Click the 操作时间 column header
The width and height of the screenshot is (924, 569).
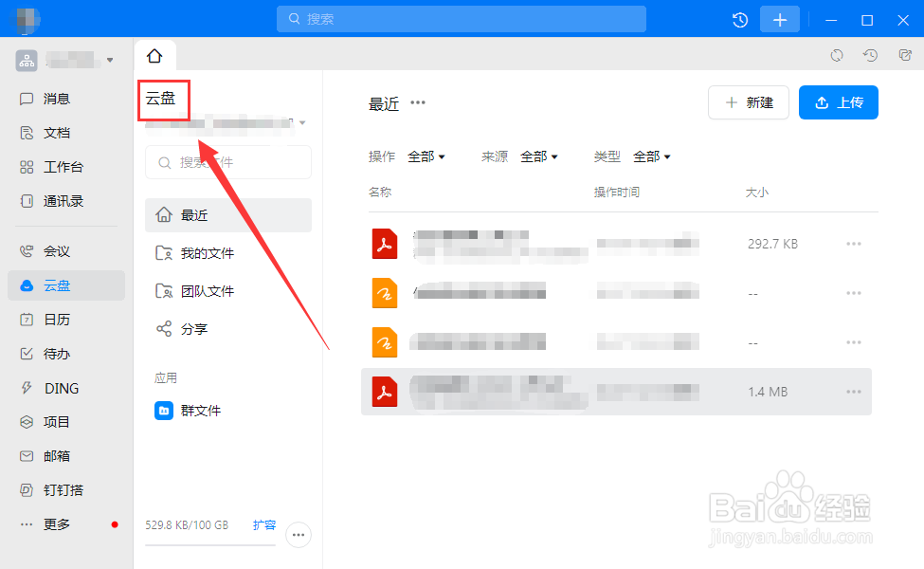pyautogui.click(x=616, y=193)
